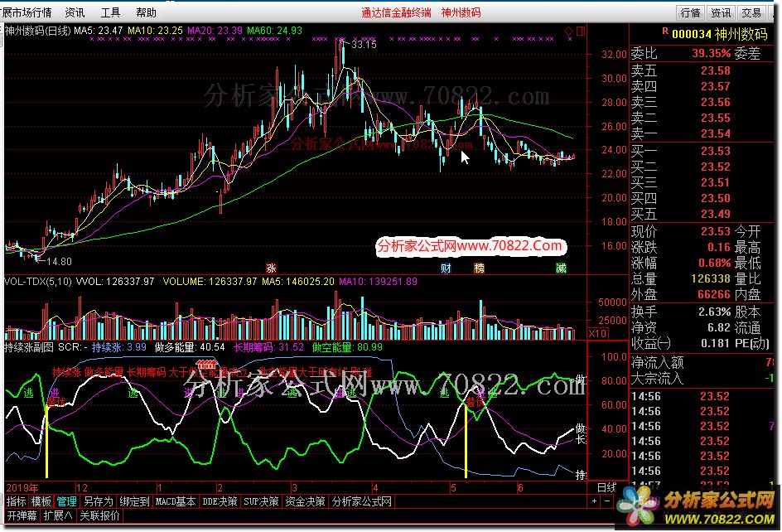Click the 换手 2.63% value
782x532 pixels.
point(714,312)
